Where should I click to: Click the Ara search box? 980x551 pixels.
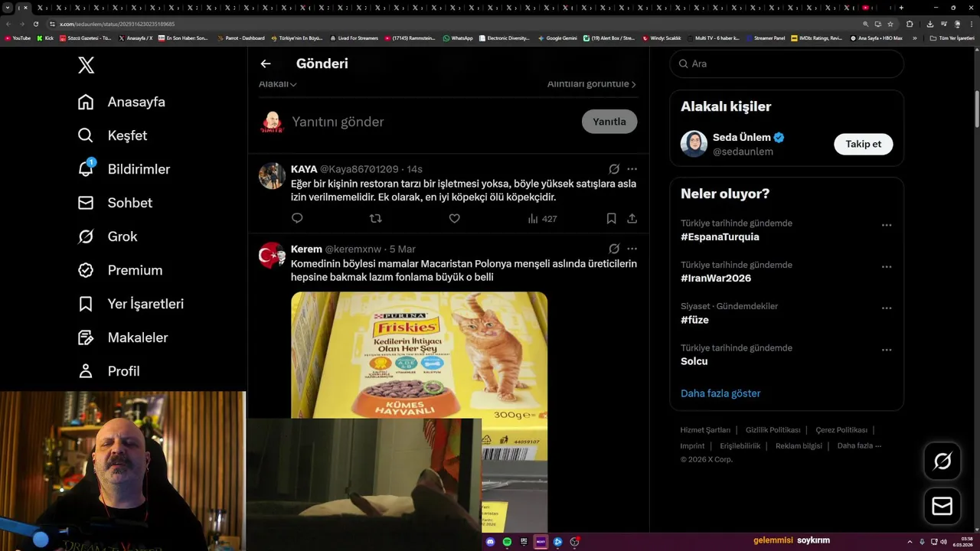tap(787, 64)
